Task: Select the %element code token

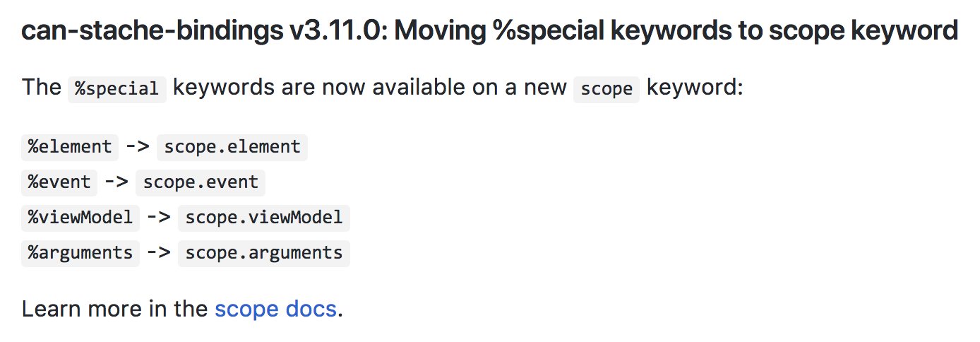Action: point(70,147)
